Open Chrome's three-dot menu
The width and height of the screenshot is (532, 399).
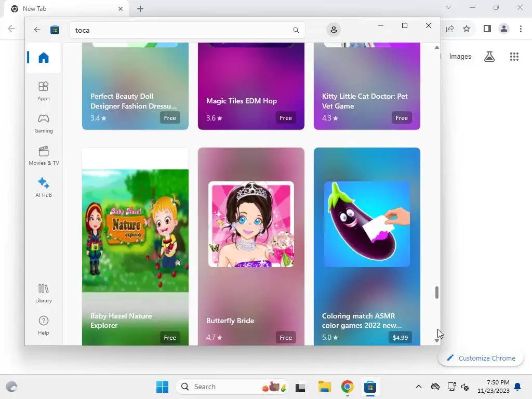tap(521, 29)
